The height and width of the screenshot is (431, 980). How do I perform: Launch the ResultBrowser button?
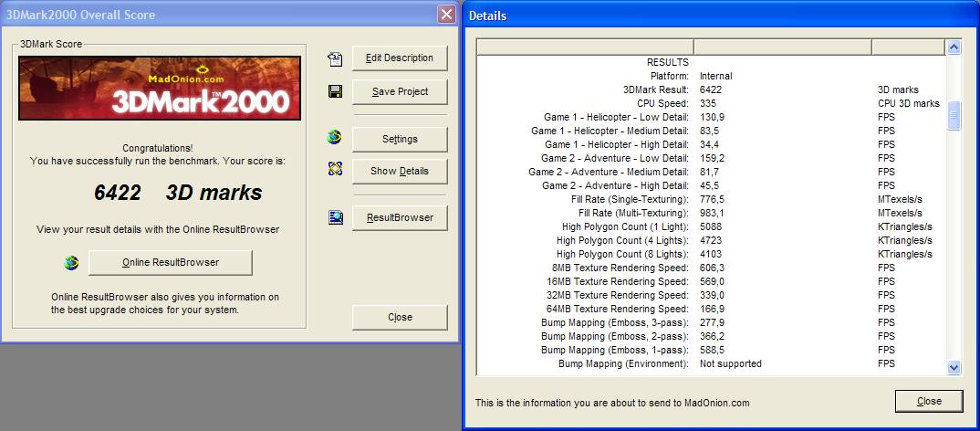400,218
